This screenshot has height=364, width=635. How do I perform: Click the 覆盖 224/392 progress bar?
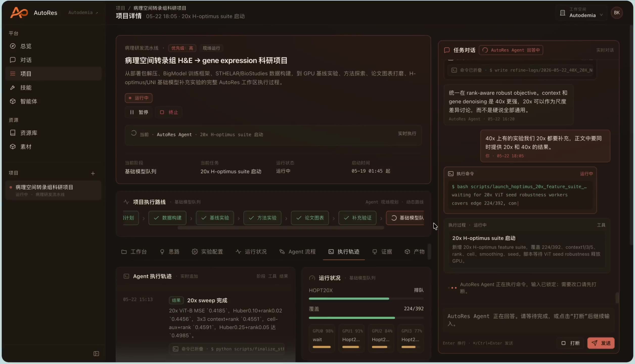(x=366, y=318)
